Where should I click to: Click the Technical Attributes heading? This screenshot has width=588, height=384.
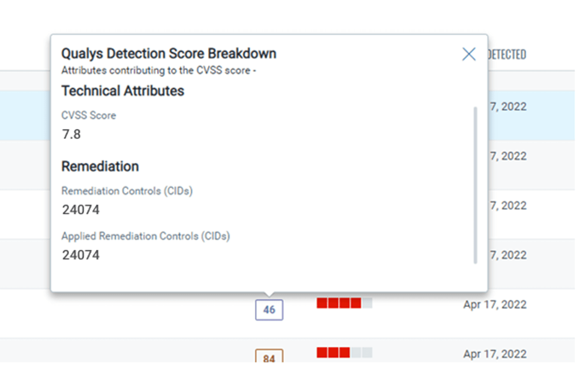122,90
